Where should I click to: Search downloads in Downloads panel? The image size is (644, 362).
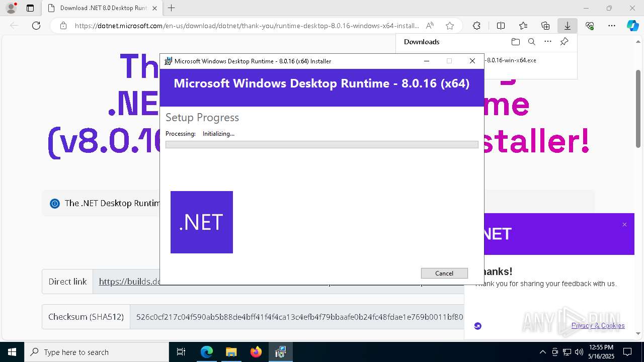pyautogui.click(x=531, y=42)
